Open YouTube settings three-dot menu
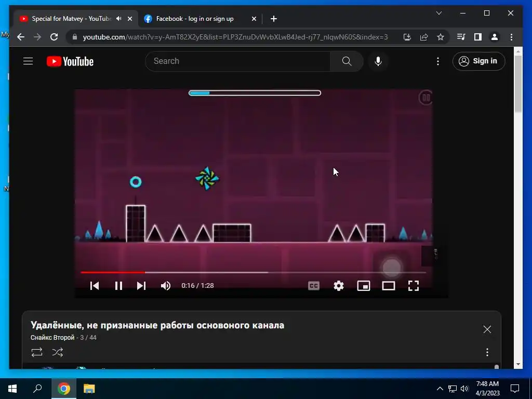Image resolution: width=532 pixels, height=399 pixels. tap(437, 61)
